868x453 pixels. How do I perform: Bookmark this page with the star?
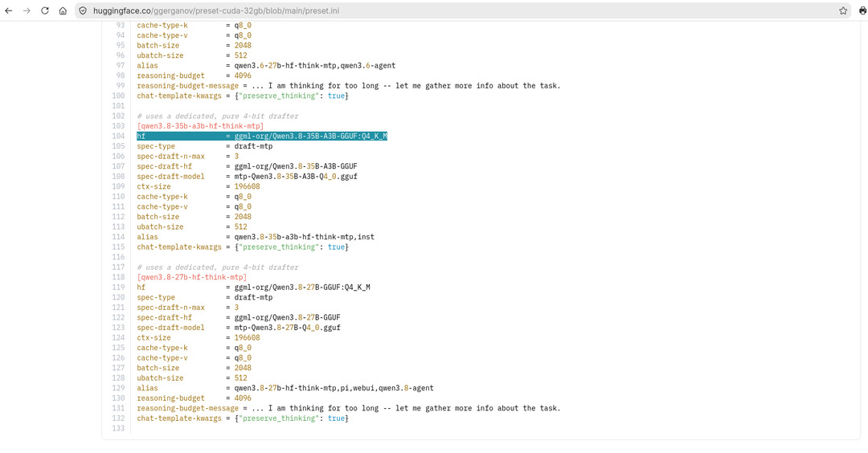[x=843, y=10]
